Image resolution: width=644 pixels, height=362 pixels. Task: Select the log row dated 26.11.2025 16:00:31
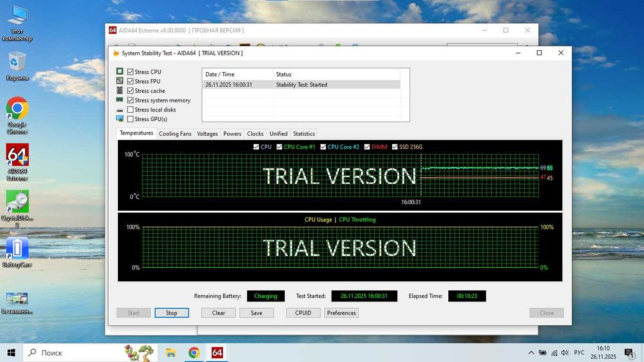[301, 84]
